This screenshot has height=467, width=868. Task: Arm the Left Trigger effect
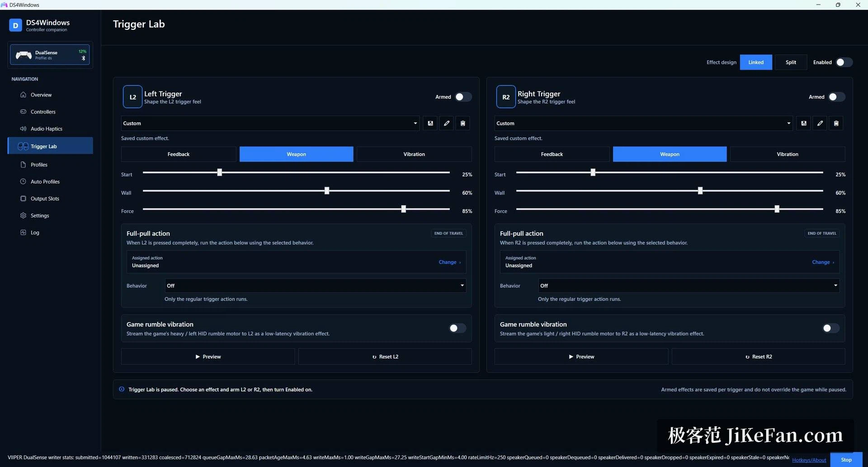(x=463, y=97)
